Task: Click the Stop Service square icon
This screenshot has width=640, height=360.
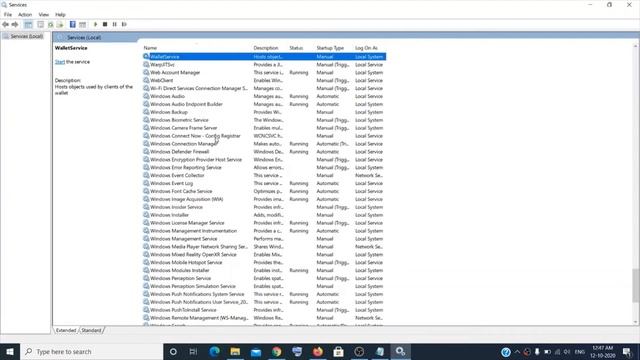Action: [105, 24]
